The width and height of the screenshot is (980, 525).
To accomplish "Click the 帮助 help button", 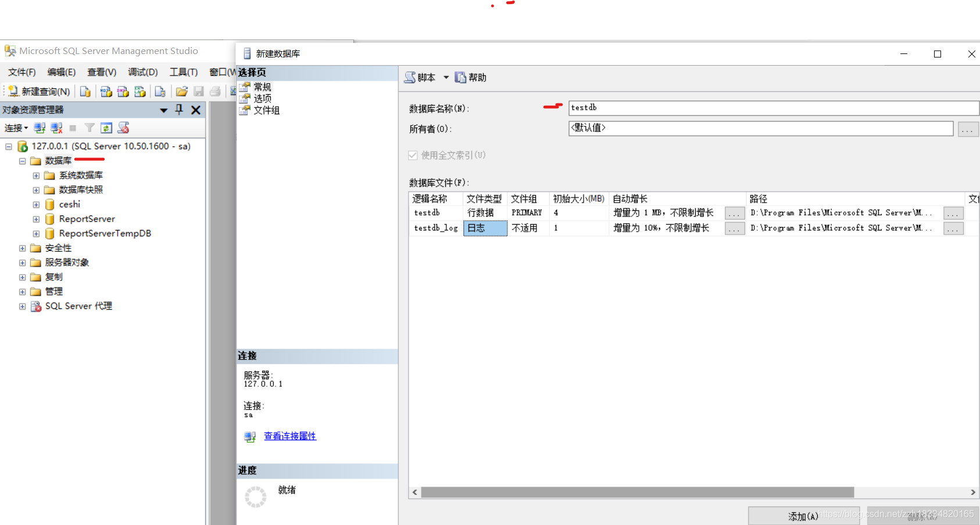I will (470, 77).
